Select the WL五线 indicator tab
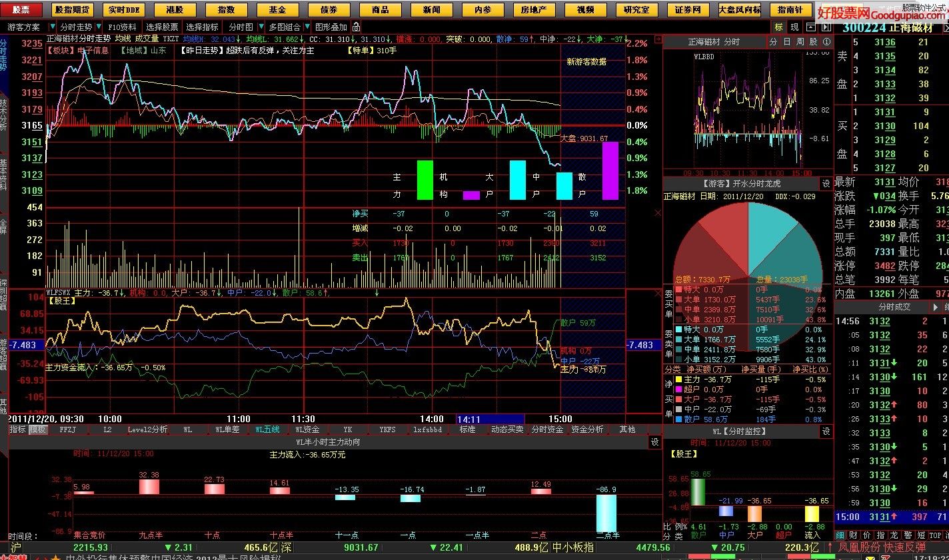This screenshot has width=949, height=560. pyautogui.click(x=267, y=429)
